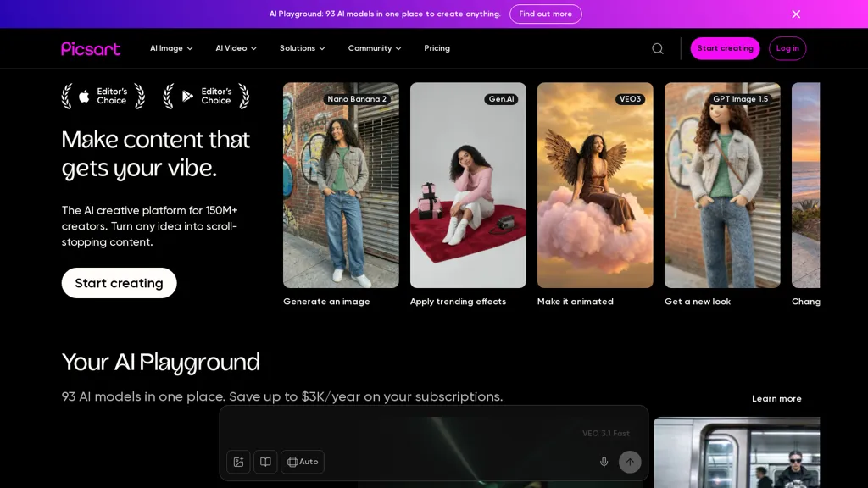Open the Community dropdown menu
Image resolution: width=868 pixels, height=488 pixels.
374,48
